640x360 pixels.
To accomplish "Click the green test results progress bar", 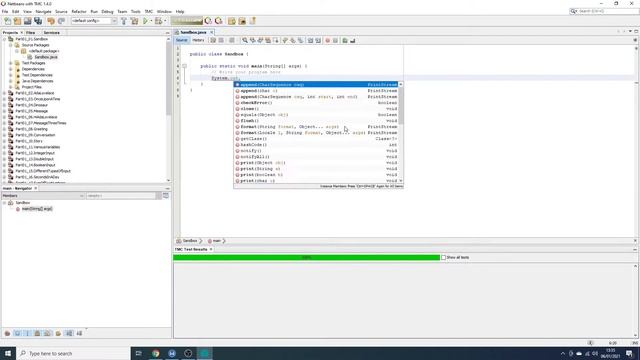I will tap(307, 258).
